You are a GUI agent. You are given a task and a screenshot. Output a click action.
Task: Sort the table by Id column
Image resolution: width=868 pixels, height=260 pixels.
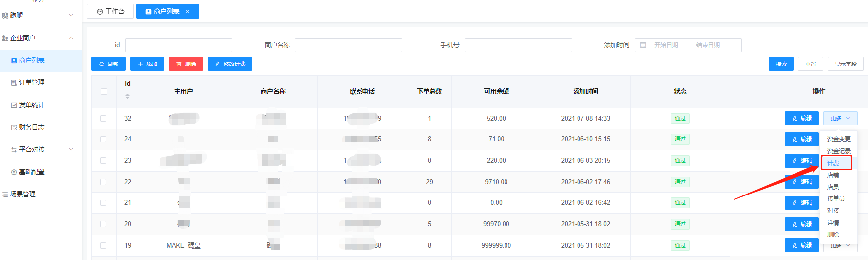coord(128,96)
